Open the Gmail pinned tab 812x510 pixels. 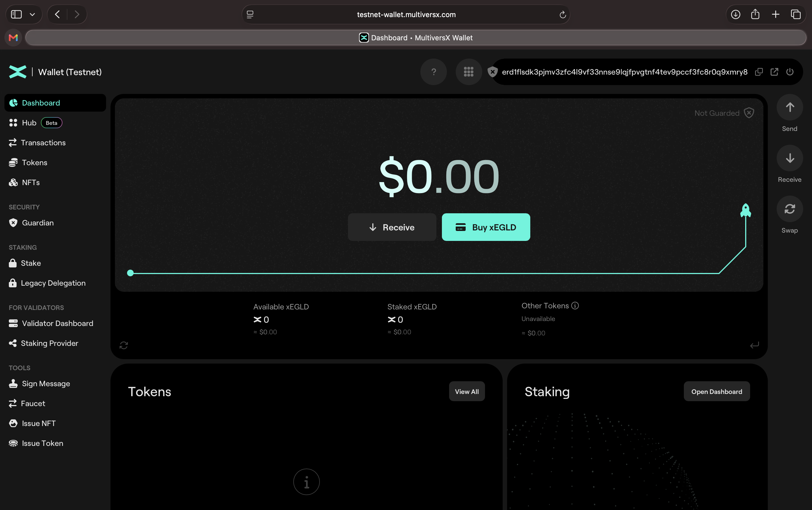[x=13, y=38]
